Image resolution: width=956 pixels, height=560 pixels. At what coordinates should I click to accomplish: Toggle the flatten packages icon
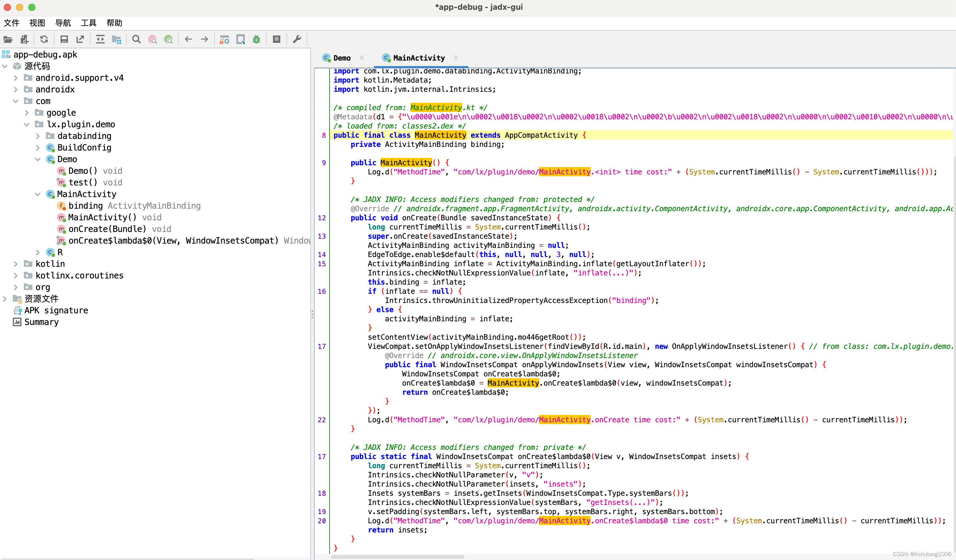(x=117, y=39)
